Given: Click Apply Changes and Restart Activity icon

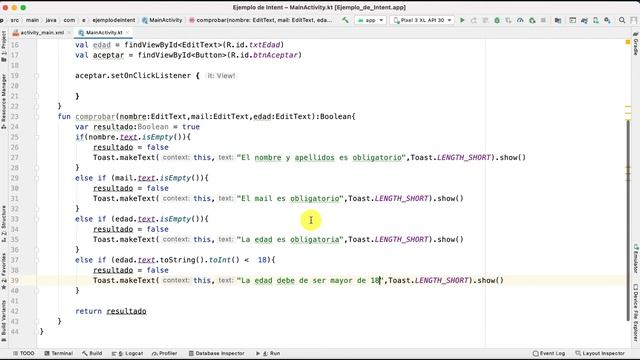Looking at the screenshot, I should 473,20.
